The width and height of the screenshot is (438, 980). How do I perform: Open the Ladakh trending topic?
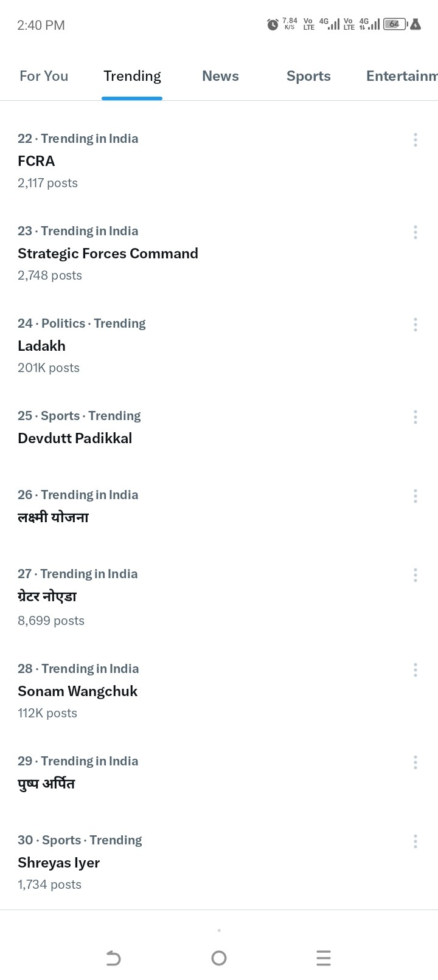[x=41, y=346]
